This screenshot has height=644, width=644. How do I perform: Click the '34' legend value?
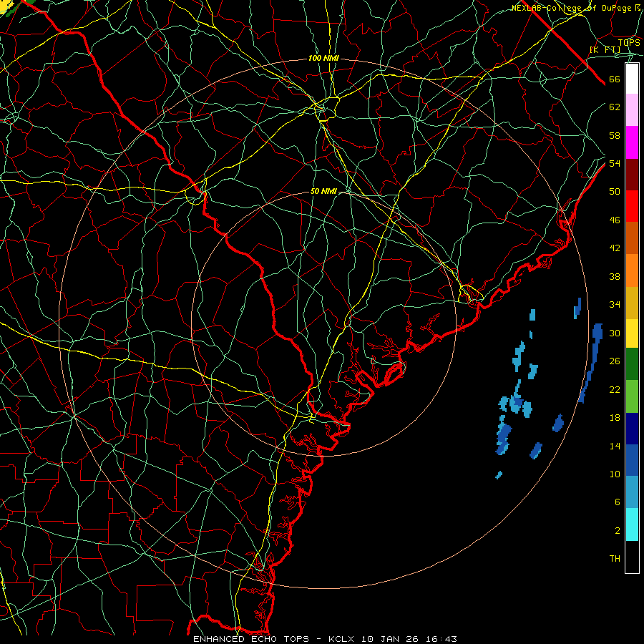[x=615, y=305]
